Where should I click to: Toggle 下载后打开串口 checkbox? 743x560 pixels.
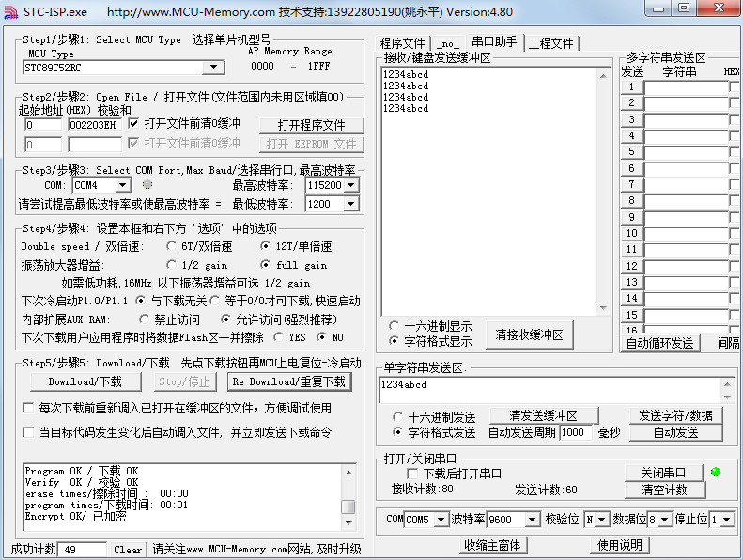pyautogui.click(x=412, y=474)
